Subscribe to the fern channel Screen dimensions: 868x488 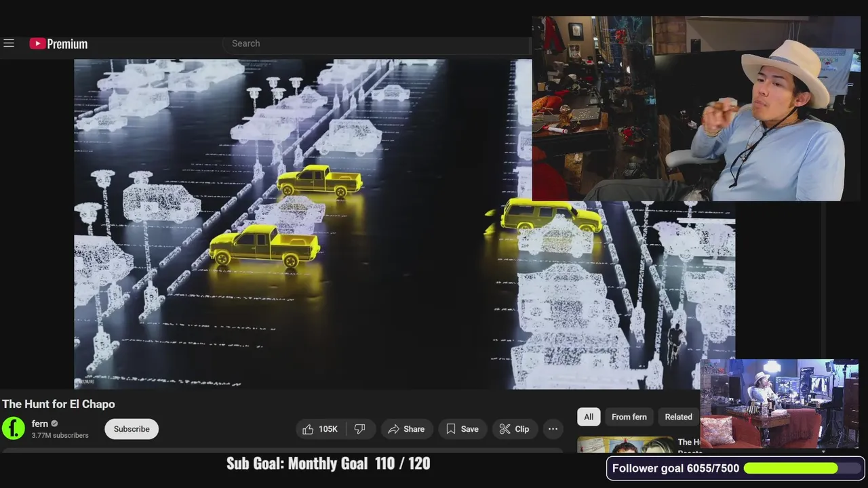click(x=132, y=429)
